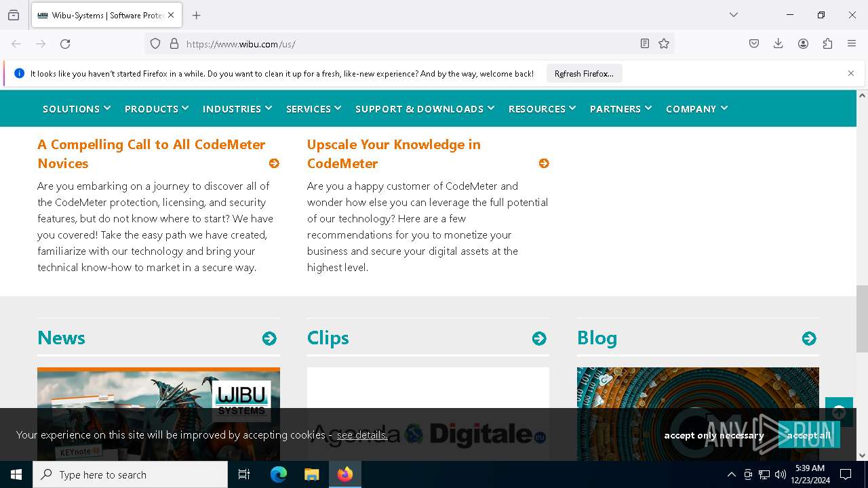Open the News section heading

(x=61, y=338)
